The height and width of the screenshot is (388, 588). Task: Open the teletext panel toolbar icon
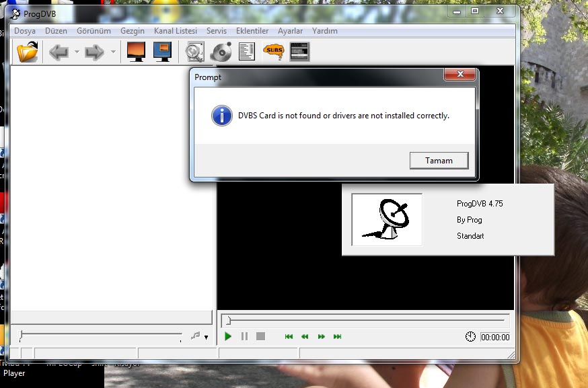pyautogui.click(x=299, y=52)
